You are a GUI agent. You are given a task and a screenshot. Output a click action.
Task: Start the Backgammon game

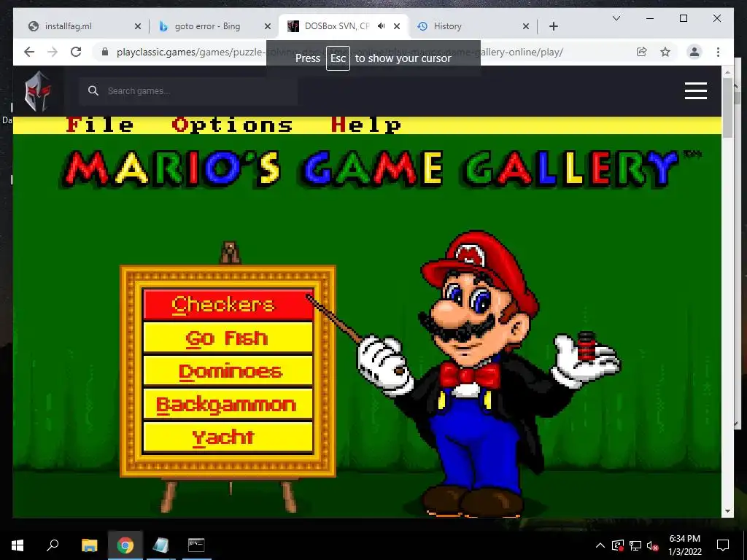(x=228, y=404)
